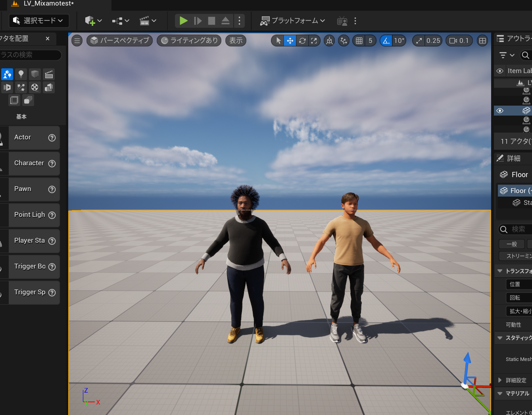532x415 pixels.
Task: Open the Lights category in Place Actors panel
Action: pyautogui.click(x=21, y=74)
